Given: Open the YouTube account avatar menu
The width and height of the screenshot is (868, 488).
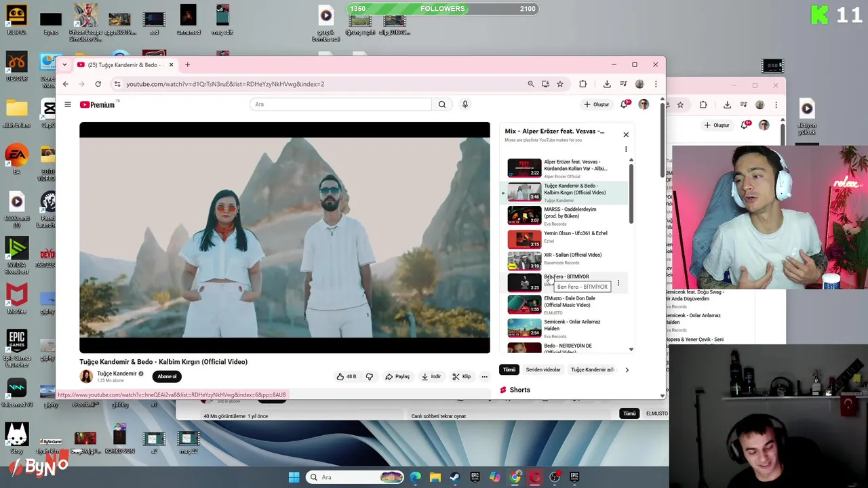Looking at the screenshot, I should tap(644, 104).
